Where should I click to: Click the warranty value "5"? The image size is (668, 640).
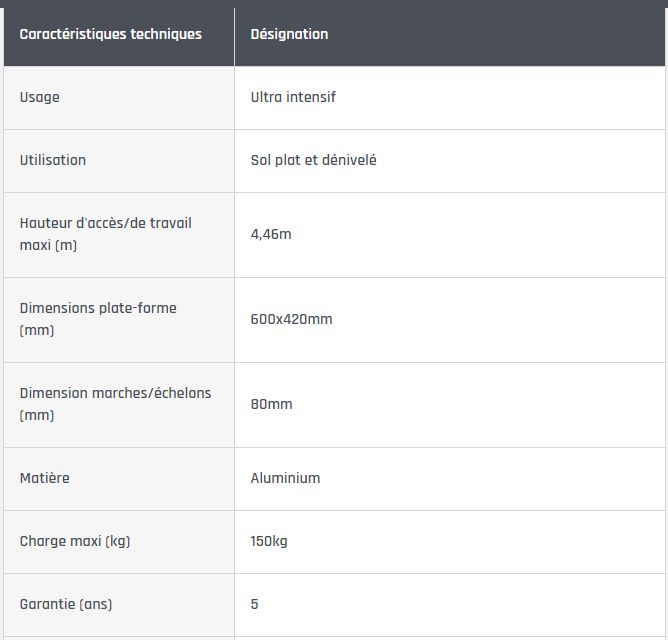[255, 604]
